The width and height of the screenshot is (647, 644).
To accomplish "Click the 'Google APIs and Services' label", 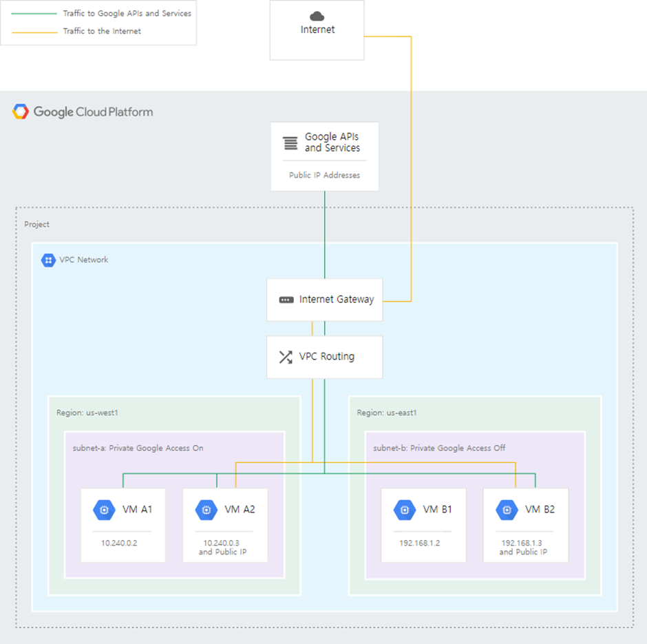I will (332, 142).
